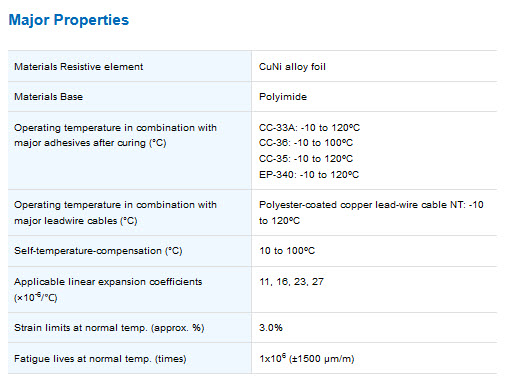
Task: Click the Major Properties heading
Action: [x=69, y=20]
